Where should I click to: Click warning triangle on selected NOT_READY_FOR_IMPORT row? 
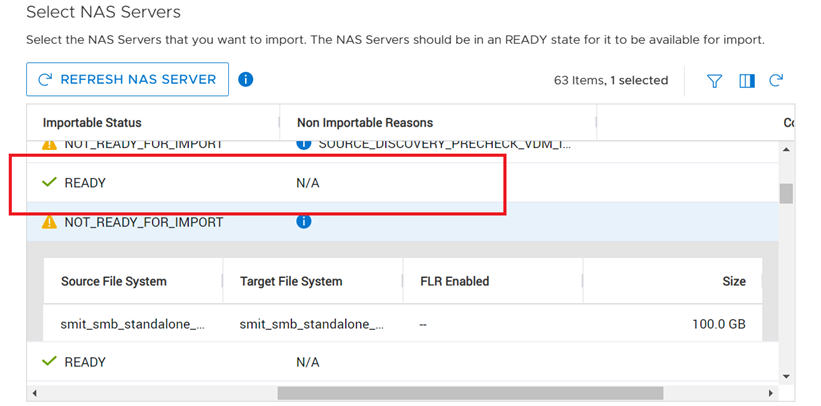coord(49,222)
